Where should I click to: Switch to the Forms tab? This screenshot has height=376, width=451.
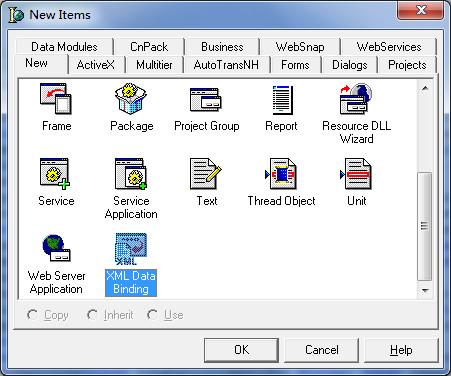[x=295, y=65]
